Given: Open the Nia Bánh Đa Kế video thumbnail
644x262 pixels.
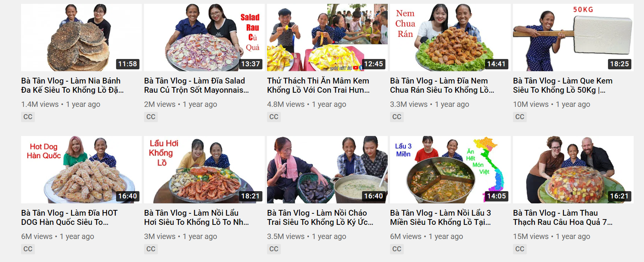Looking at the screenshot, I should (81, 38).
